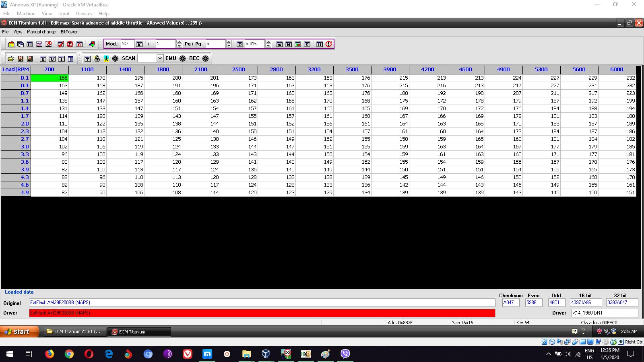Image resolution: width=644 pixels, height=362 pixels.
Task: Click the D icon in lower toolbar
Action: 43,59
